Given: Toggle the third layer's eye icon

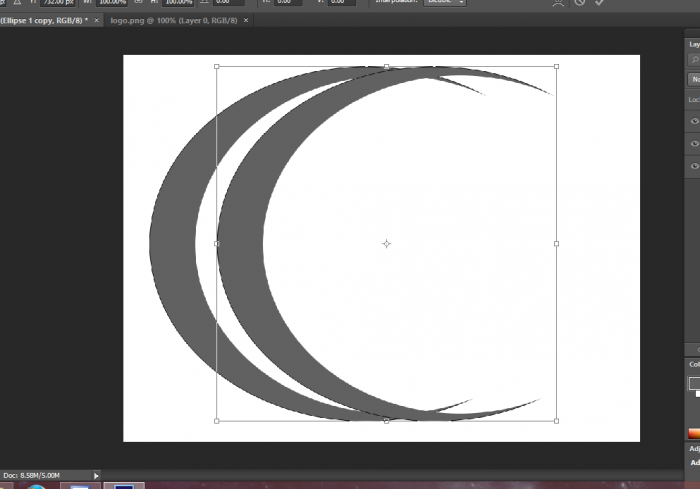Looking at the screenshot, I should (x=695, y=166).
